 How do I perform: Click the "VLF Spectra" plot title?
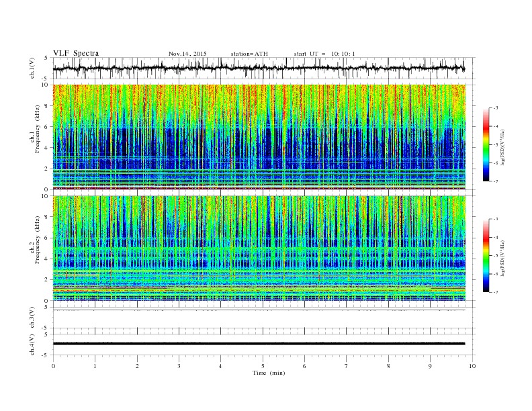(76, 53)
